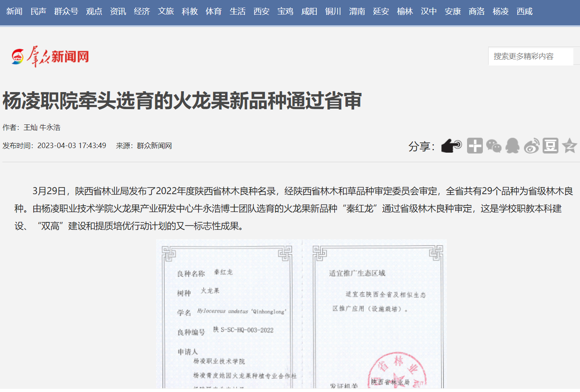
Task: Go to the 西安 section
Action: click(262, 12)
